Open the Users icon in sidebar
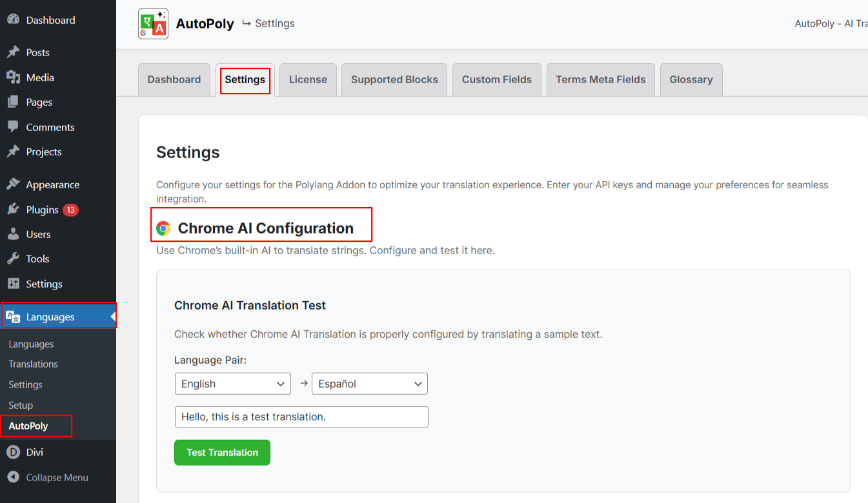 tap(13, 234)
